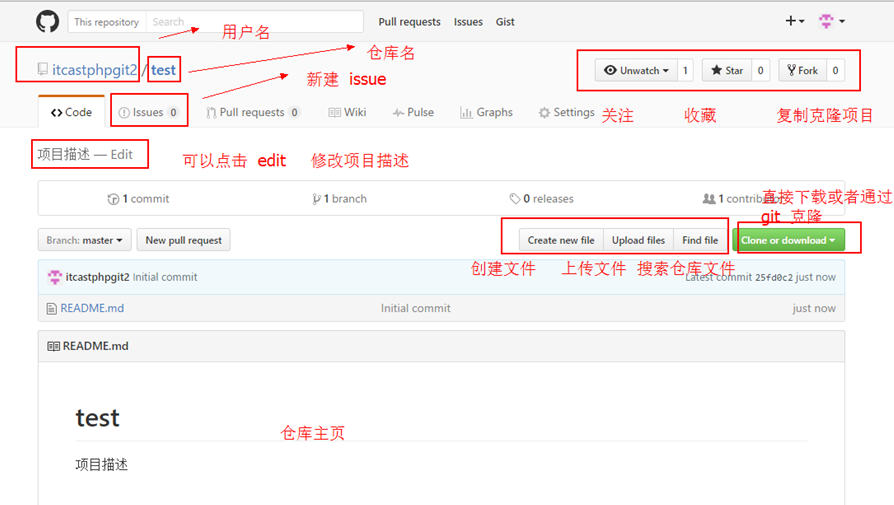894x505 pixels.
Task: Click the Fork button
Action: [x=802, y=71]
